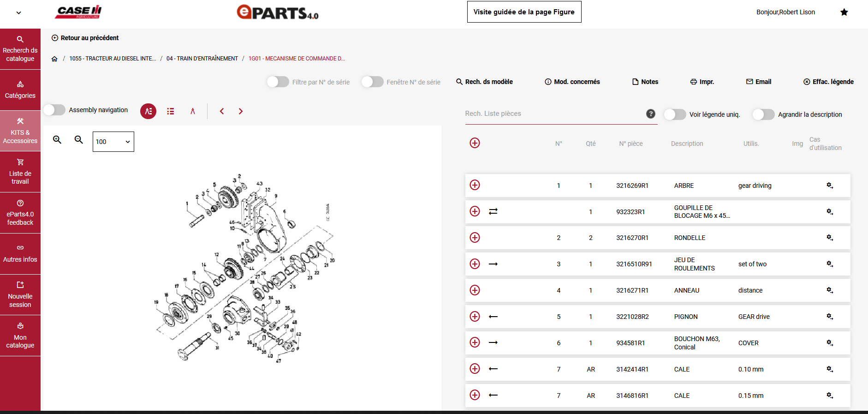
Task: Click replacement arrow for PIGNON 3221028R2
Action: [x=493, y=317]
